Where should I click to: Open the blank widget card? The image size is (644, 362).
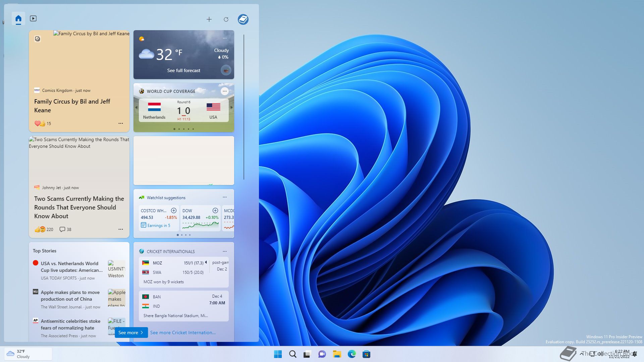184,161
